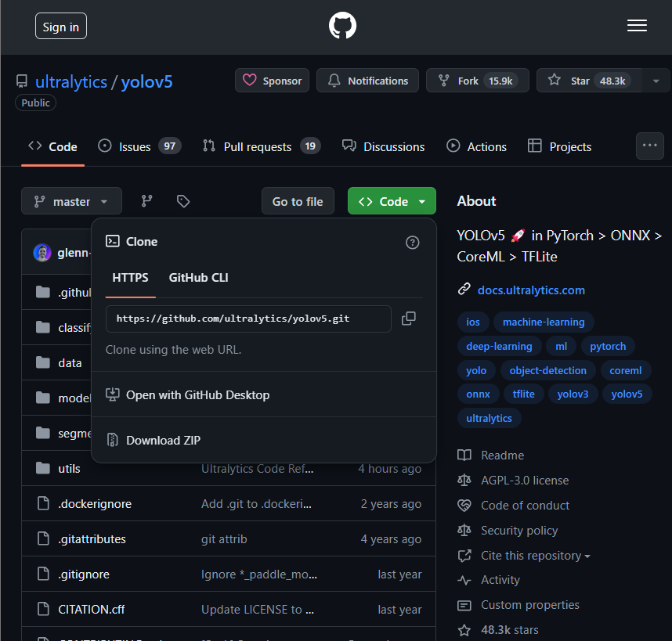Click the ml topic tag
This screenshot has width=672, height=641.
(561, 346)
